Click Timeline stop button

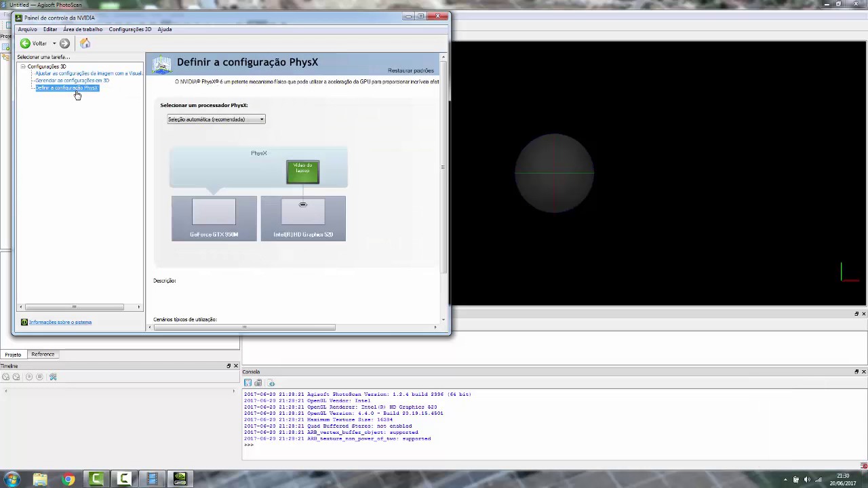pyautogui.click(x=39, y=377)
